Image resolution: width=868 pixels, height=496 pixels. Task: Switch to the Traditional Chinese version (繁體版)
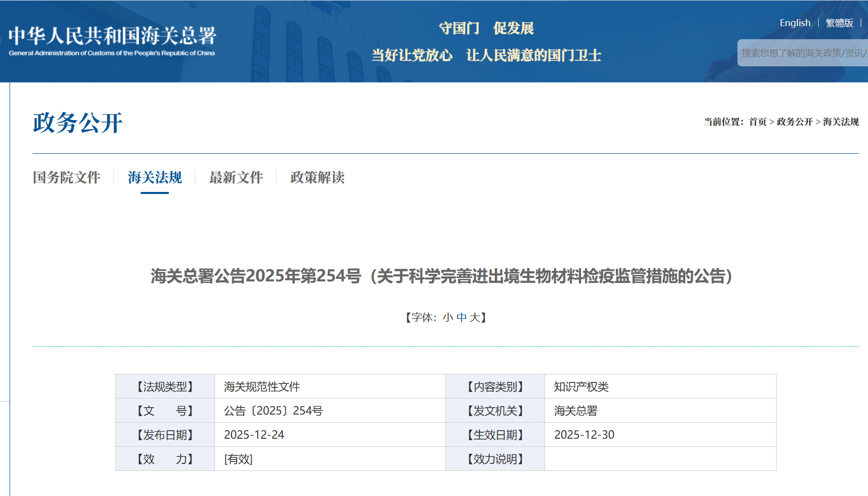(x=839, y=23)
